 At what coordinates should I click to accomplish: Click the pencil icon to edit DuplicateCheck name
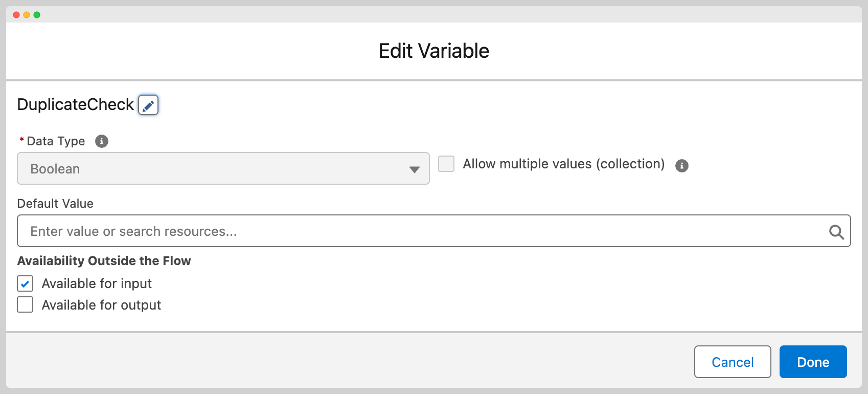pos(148,105)
